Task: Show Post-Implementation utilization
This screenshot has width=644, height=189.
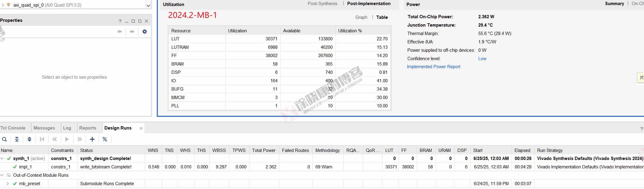Action: 369,4
